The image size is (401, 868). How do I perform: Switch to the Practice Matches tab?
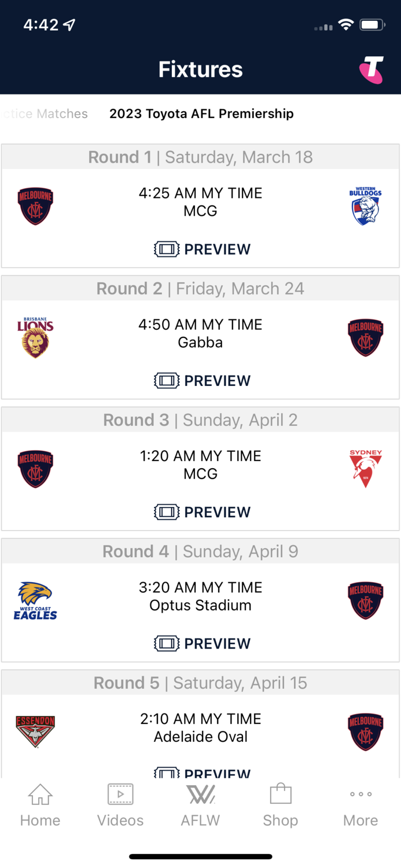[43, 114]
